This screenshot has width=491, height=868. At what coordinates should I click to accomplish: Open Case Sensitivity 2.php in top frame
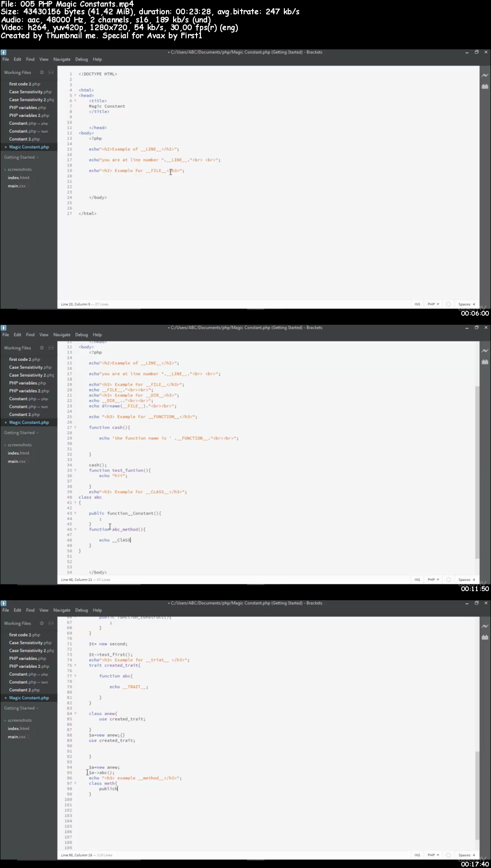pos(31,100)
